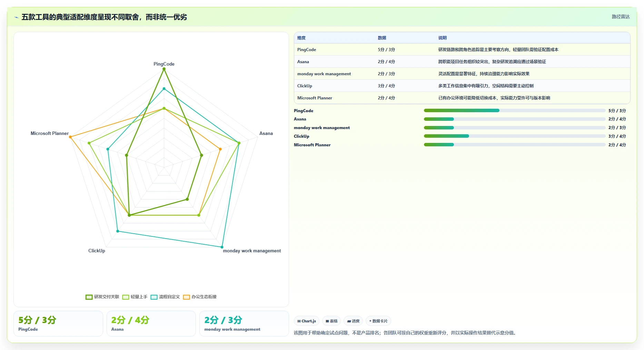644x350 pixels.
Task: Click the dark green data point at PingCode
Action: [x=164, y=69]
